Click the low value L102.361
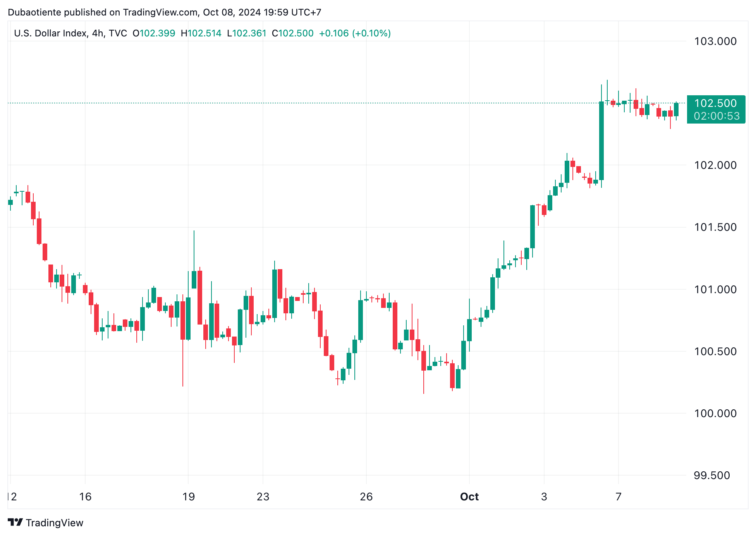 (247, 33)
